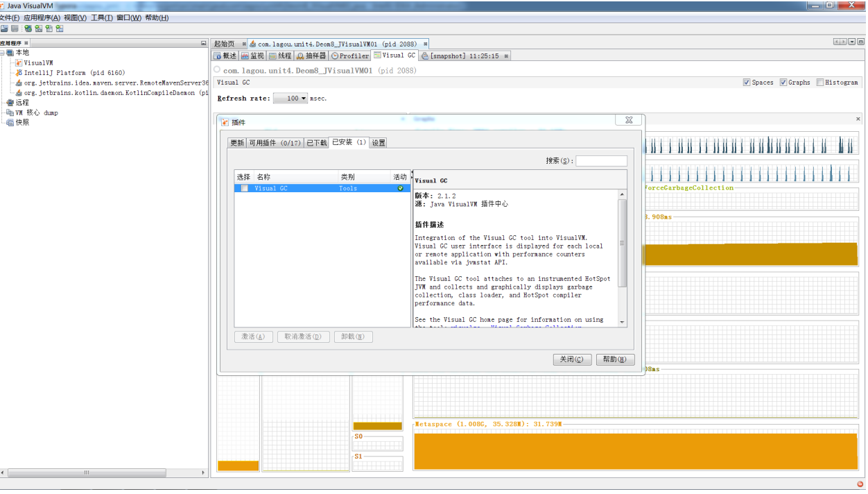Open the 监视 monitor tab

pyautogui.click(x=252, y=56)
